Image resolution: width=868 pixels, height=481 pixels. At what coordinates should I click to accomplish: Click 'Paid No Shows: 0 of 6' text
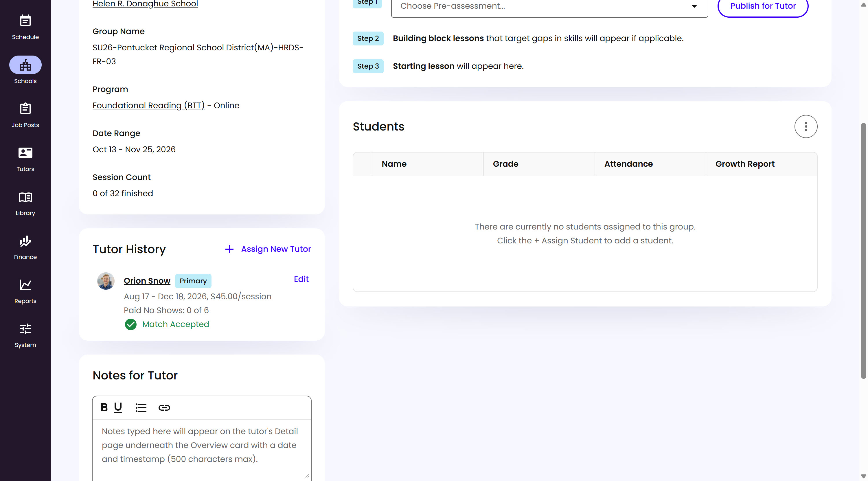coord(166,310)
